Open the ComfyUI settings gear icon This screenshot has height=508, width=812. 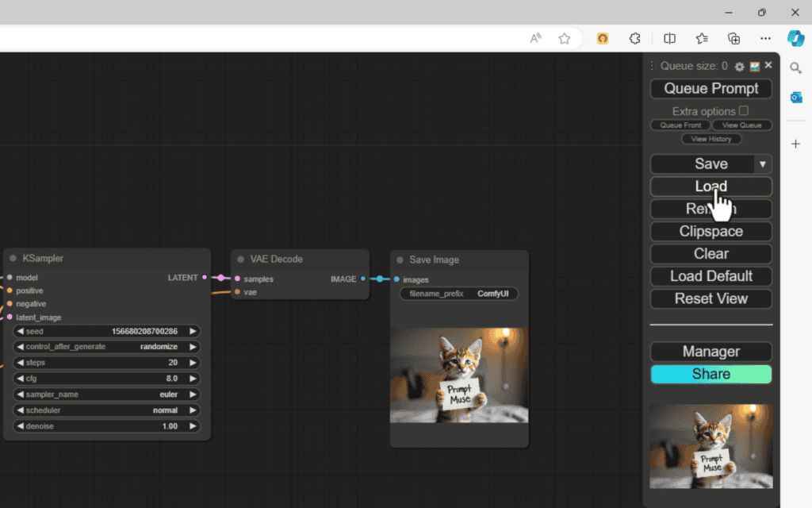[x=739, y=66]
